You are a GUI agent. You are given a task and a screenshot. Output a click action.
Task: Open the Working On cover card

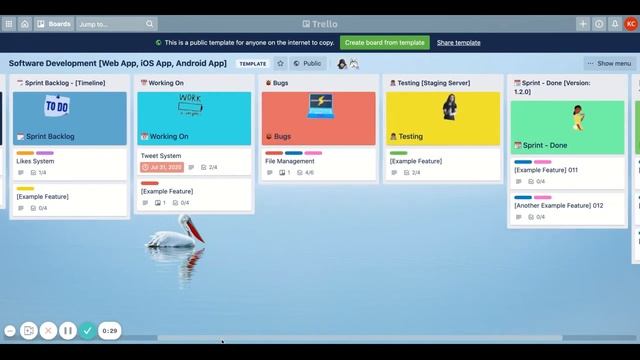click(194, 118)
